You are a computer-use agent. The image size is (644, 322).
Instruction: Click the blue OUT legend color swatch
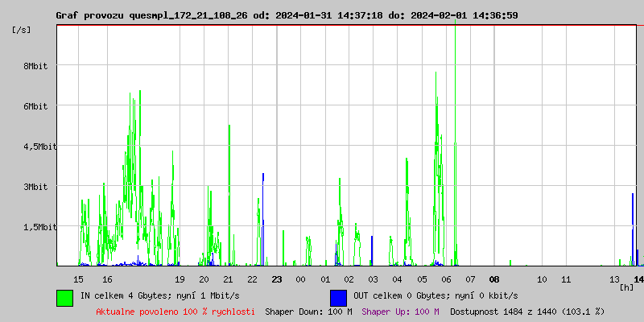click(x=338, y=297)
